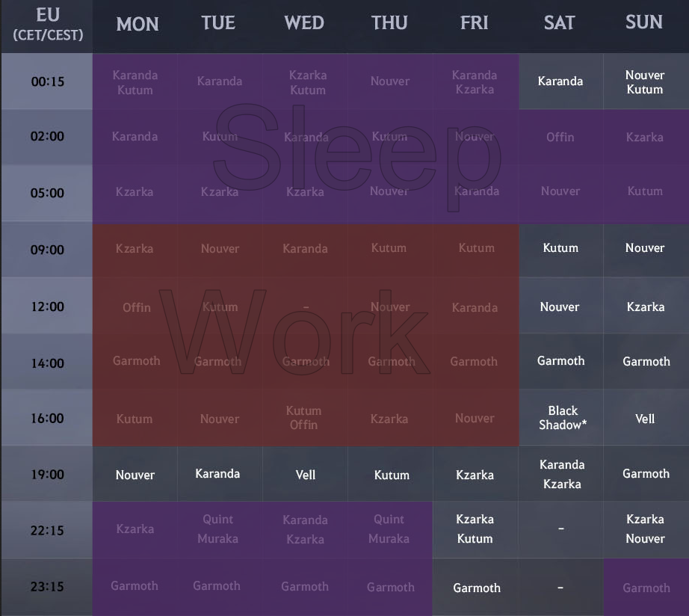
Task: Click the 14:00 time row label
Action: pyautogui.click(x=48, y=363)
